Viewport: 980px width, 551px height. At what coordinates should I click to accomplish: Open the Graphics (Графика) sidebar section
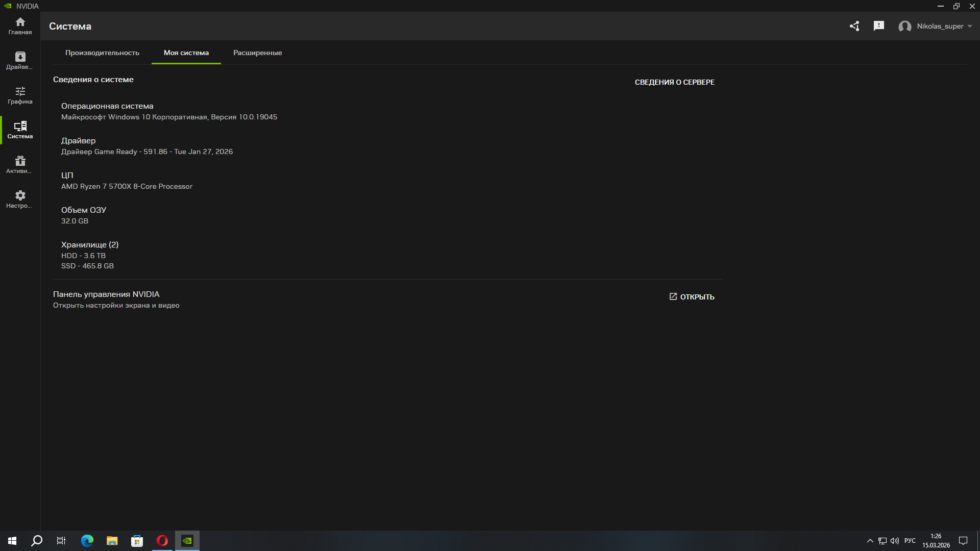(20, 95)
